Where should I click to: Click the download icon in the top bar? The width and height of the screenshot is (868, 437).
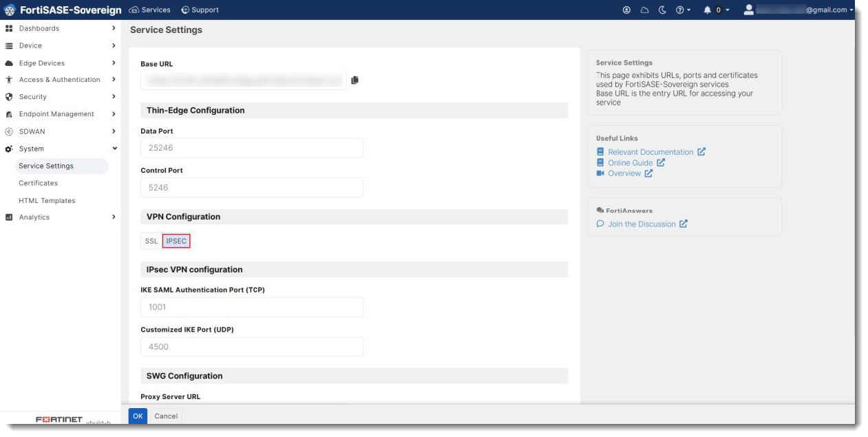(x=626, y=10)
